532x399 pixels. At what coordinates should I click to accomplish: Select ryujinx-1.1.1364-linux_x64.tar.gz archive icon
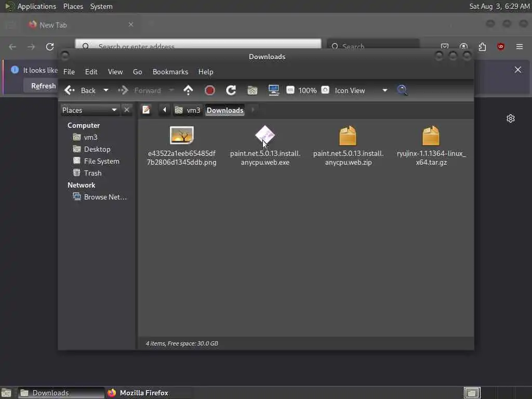click(x=431, y=136)
